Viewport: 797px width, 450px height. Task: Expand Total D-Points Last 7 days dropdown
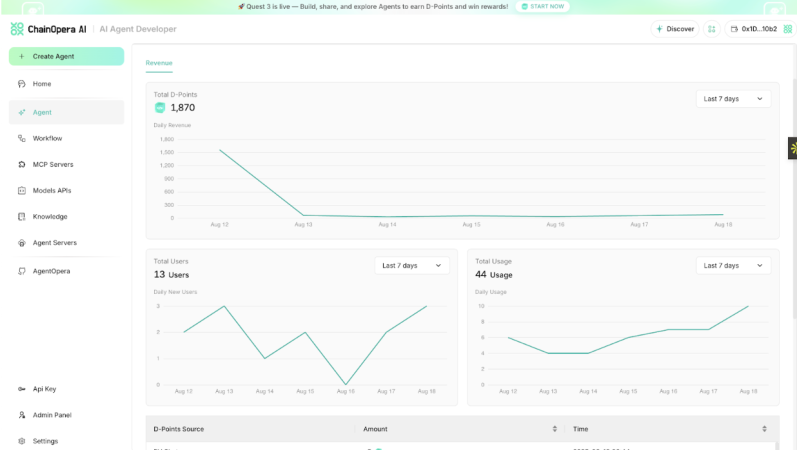click(x=733, y=99)
